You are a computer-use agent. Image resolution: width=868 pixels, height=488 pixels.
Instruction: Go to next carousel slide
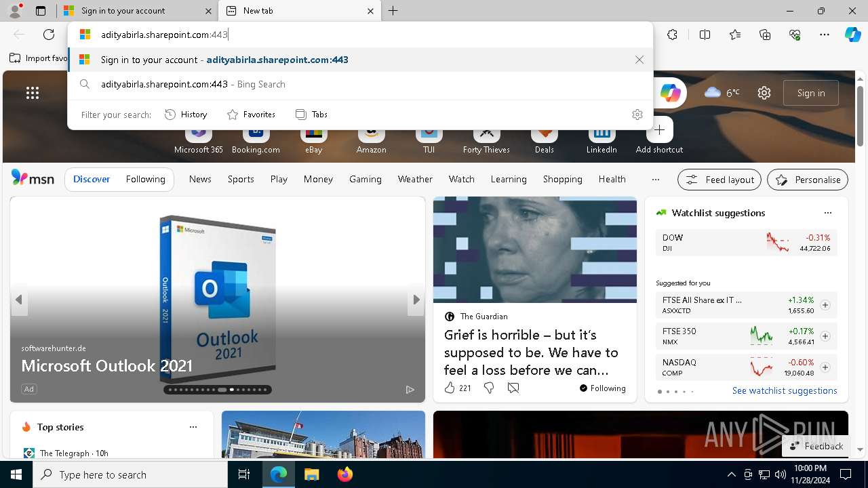416,300
